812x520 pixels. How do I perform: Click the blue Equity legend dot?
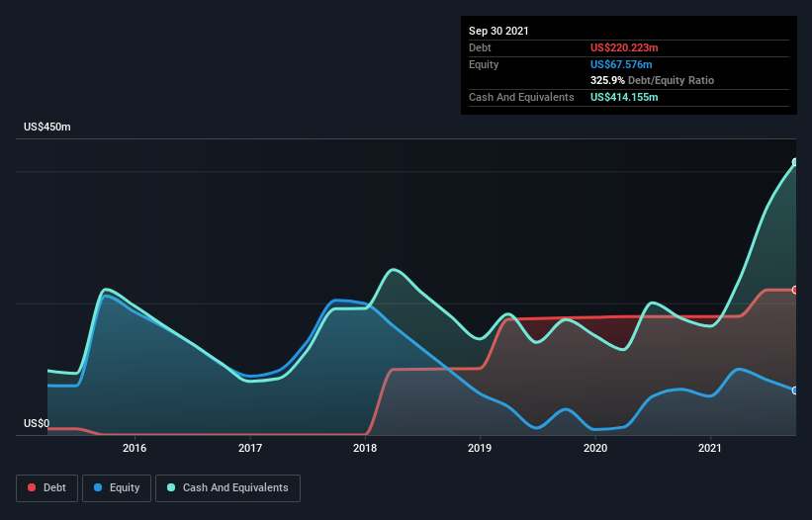click(x=98, y=487)
